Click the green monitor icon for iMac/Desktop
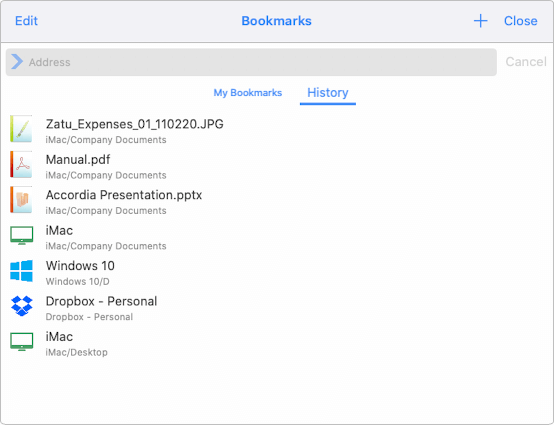This screenshot has width=554, height=425. point(22,342)
